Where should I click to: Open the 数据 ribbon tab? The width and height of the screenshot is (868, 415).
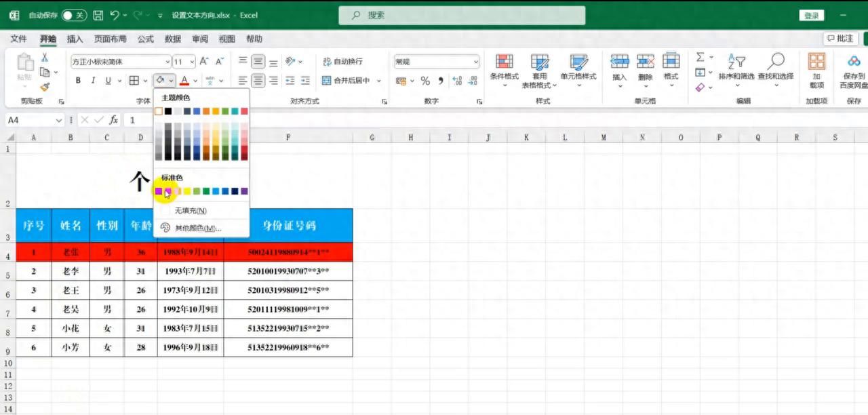[x=172, y=39]
